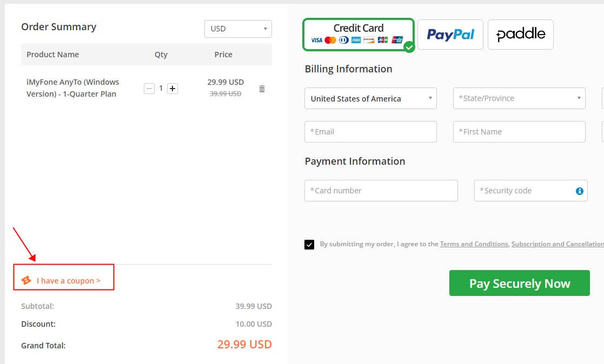Focus the Security code field
Viewport: 604px width, 364px height.
(531, 191)
